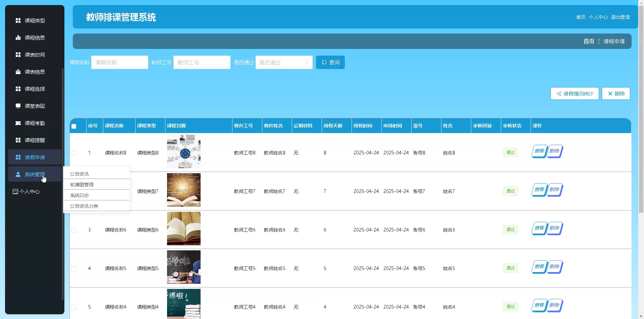Click the 课堂表现 monitor icon

18,106
